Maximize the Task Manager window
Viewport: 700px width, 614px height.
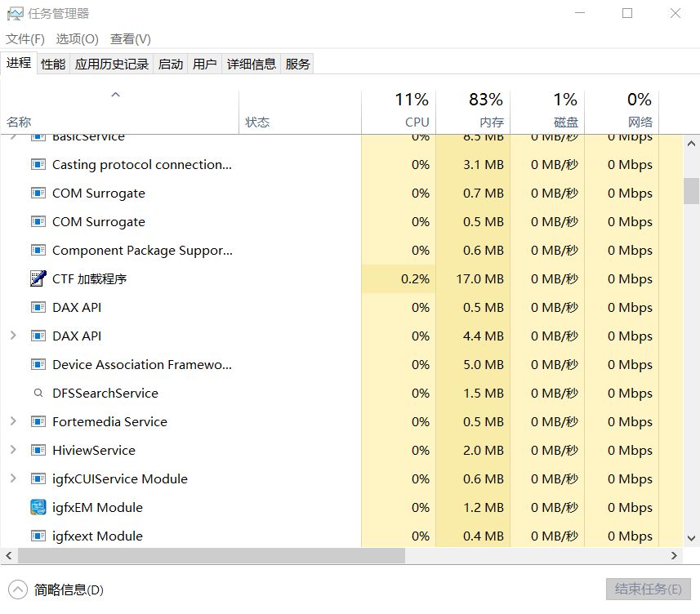(x=627, y=13)
